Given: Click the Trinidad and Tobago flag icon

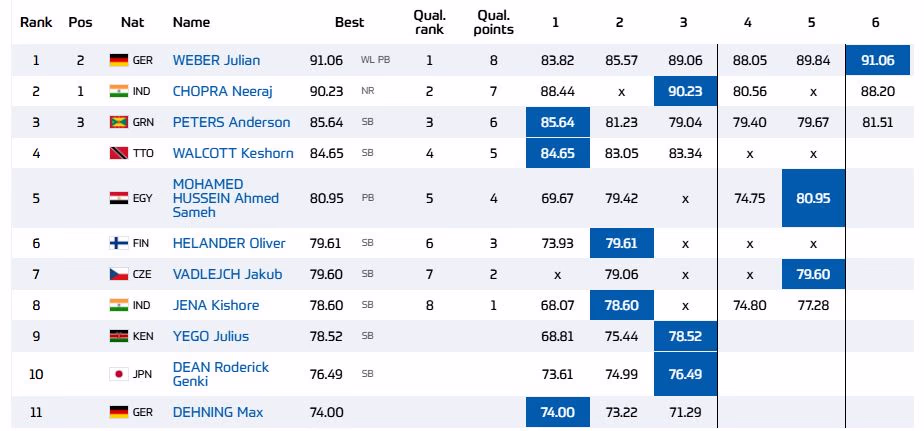Looking at the screenshot, I should tap(119, 154).
